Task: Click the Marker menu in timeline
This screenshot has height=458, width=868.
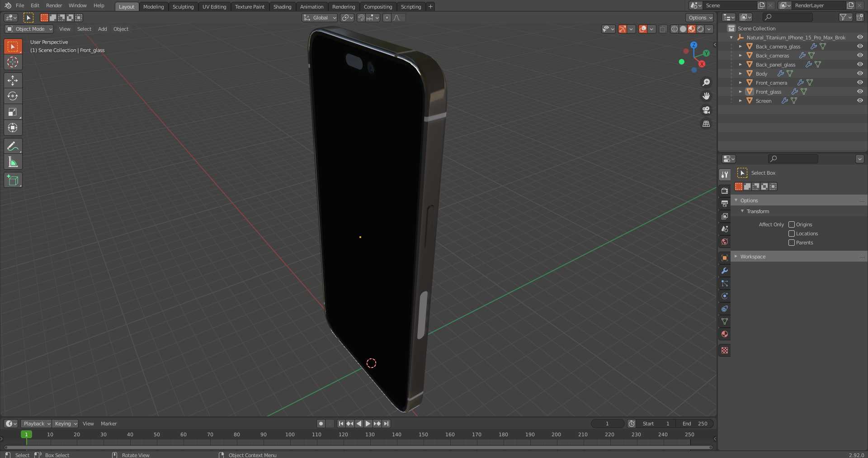Action: tap(108, 424)
